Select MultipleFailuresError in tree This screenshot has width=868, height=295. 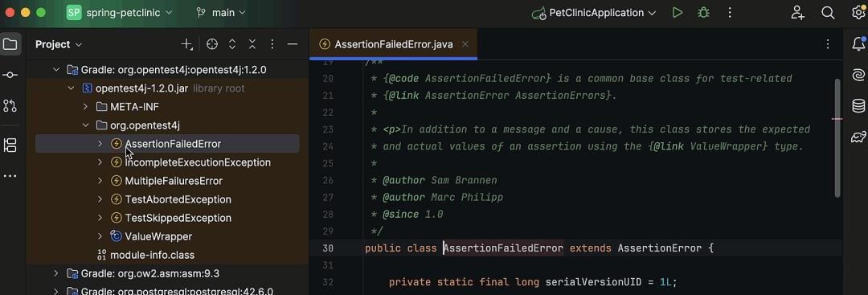pos(174,181)
